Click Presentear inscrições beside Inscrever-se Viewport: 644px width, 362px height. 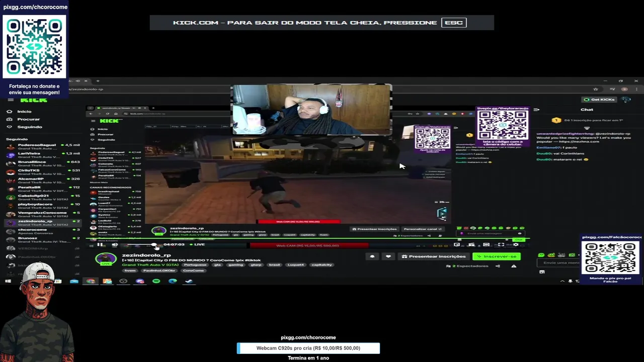point(433,256)
